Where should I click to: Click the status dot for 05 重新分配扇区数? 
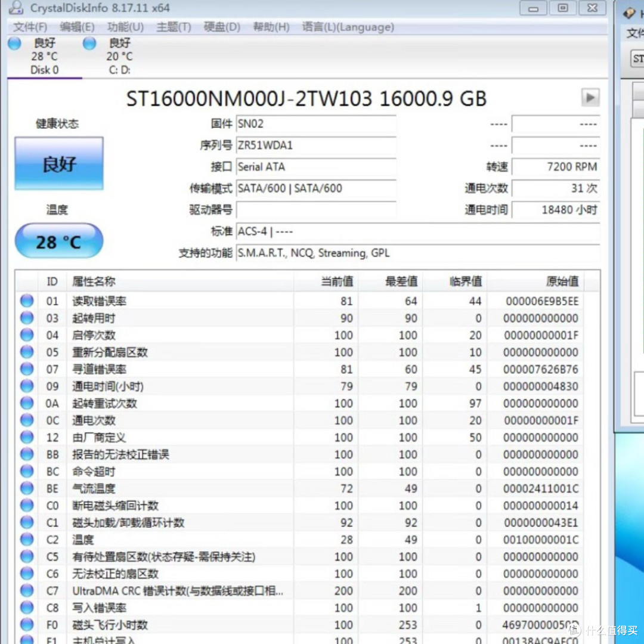pyautogui.click(x=26, y=352)
